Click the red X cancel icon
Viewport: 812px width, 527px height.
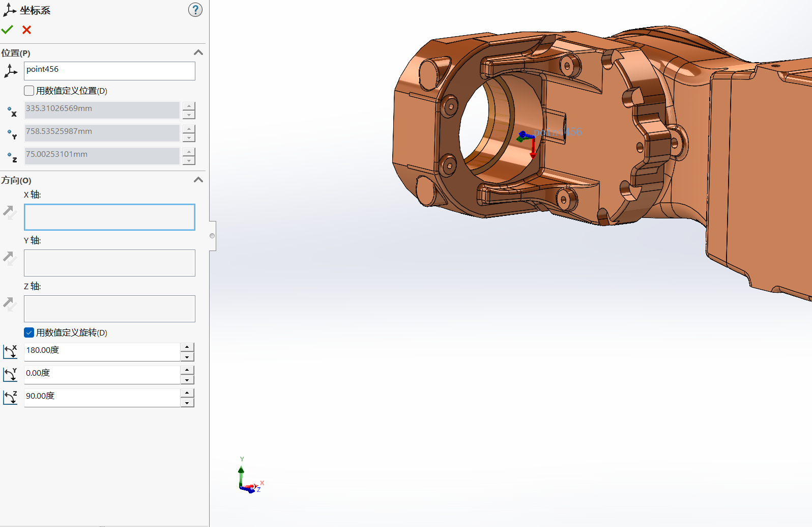click(27, 30)
